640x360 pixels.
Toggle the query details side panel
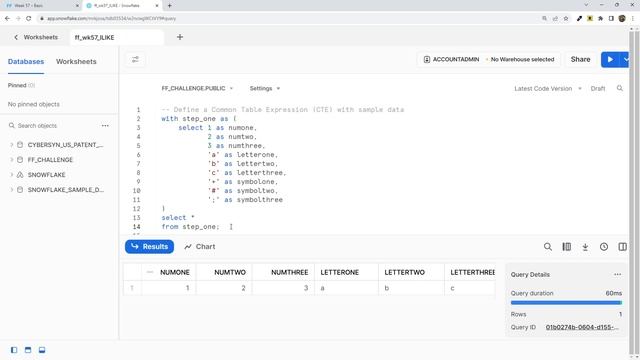(x=622, y=247)
